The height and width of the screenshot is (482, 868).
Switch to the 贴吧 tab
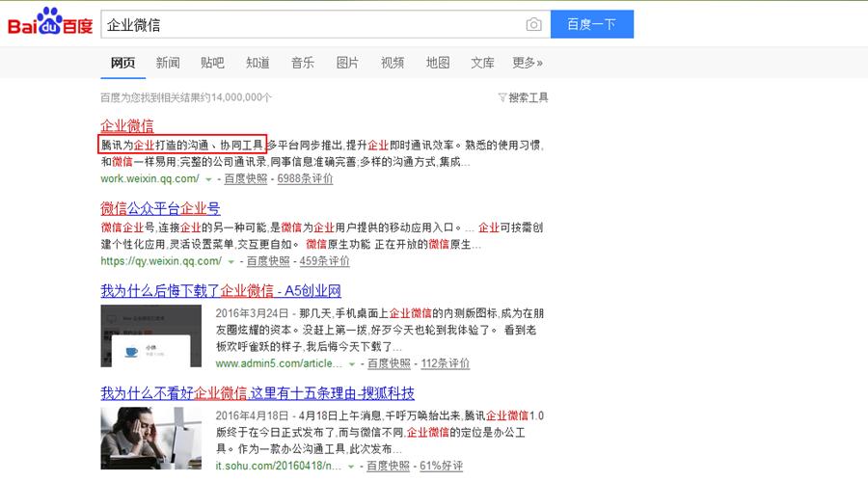[212, 63]
